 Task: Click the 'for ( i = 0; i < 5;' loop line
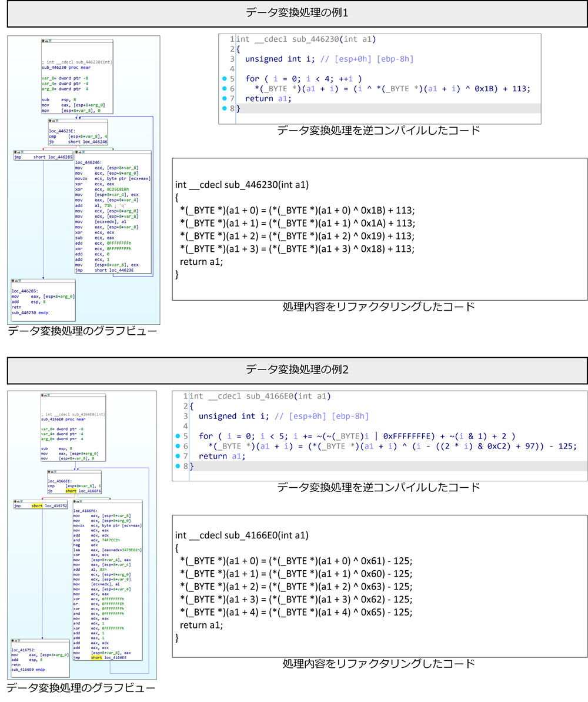pyautogui.click(x=357, y=435)
